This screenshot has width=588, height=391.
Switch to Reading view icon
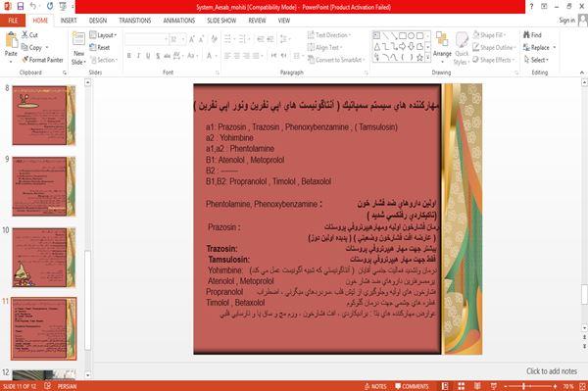pyautogui.click(x=477, y=386)
